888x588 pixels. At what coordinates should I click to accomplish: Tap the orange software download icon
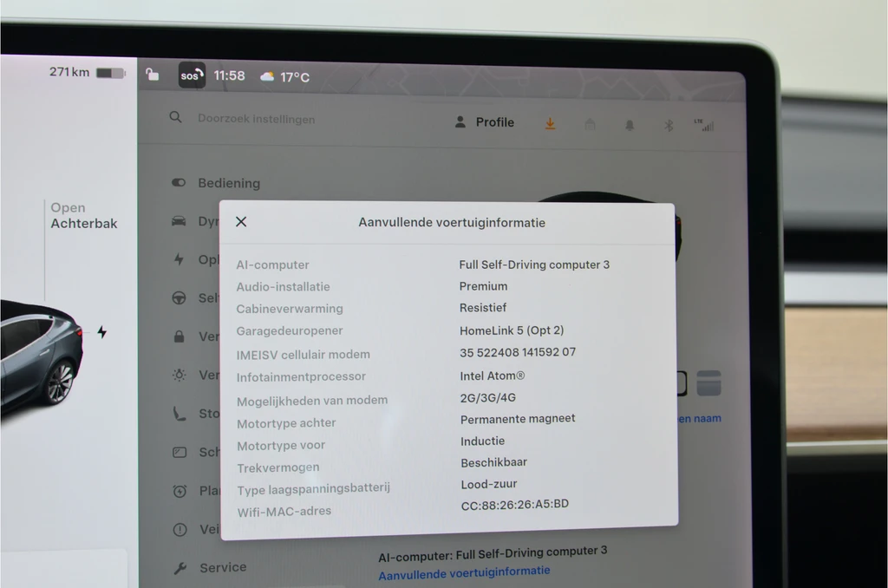550,123
